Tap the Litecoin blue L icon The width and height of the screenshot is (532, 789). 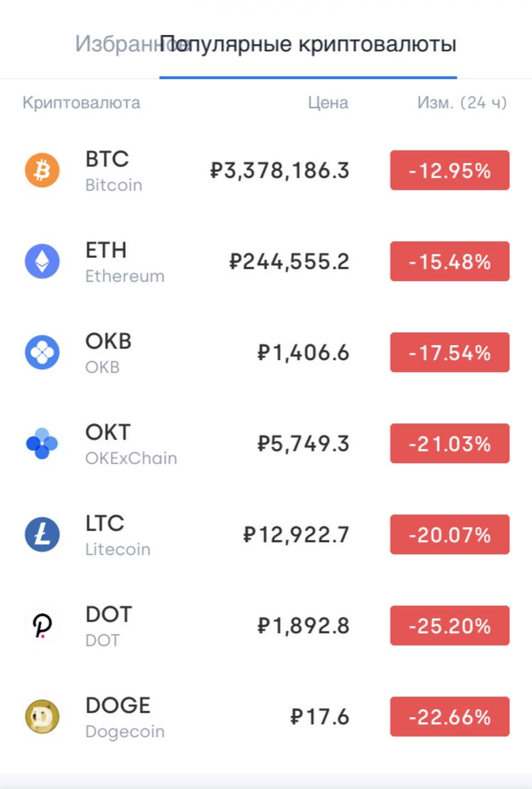(42, 534)
